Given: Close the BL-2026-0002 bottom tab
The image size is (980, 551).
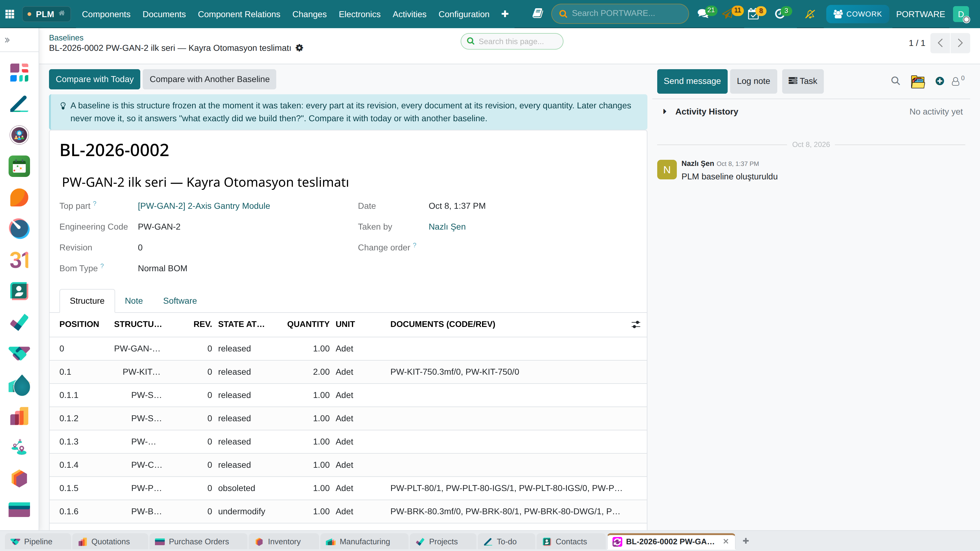Looking at the screenshot, I should point(726,541).
